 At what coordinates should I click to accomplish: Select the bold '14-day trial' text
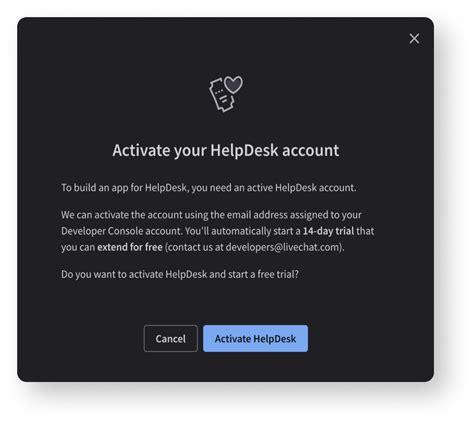coord(328,231)
